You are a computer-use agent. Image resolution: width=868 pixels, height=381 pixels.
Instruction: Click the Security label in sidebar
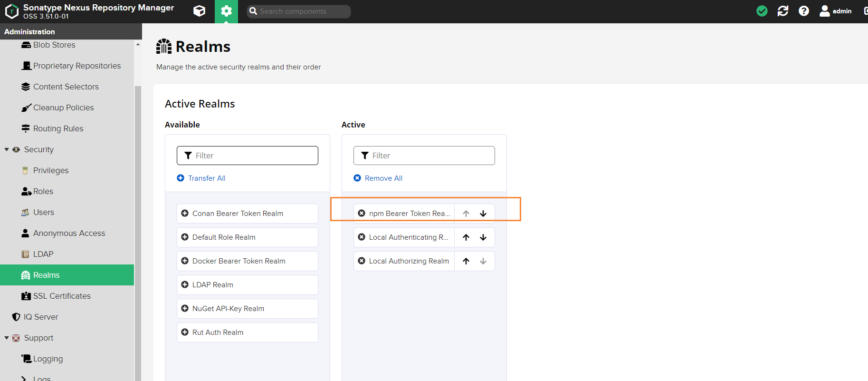39,149
